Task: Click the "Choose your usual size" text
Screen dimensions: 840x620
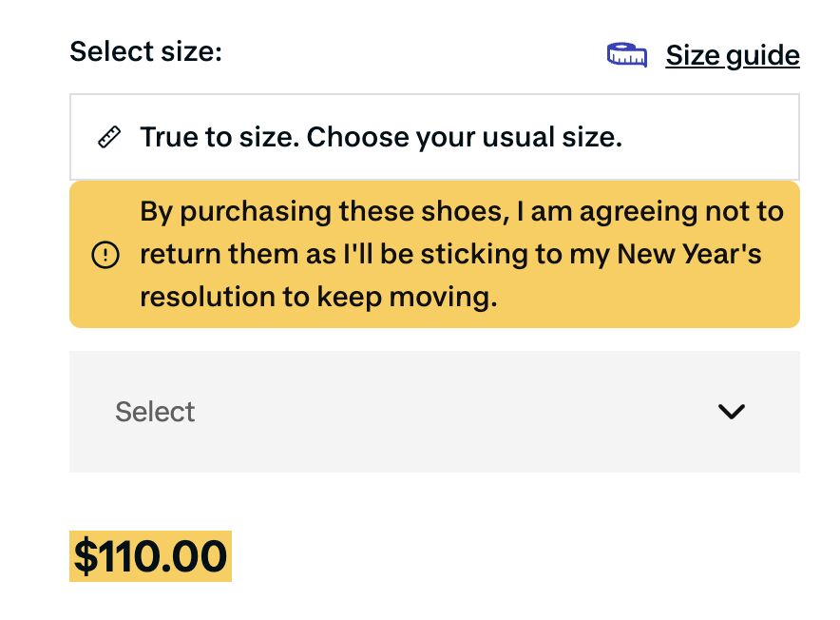Action: point(464,138)
